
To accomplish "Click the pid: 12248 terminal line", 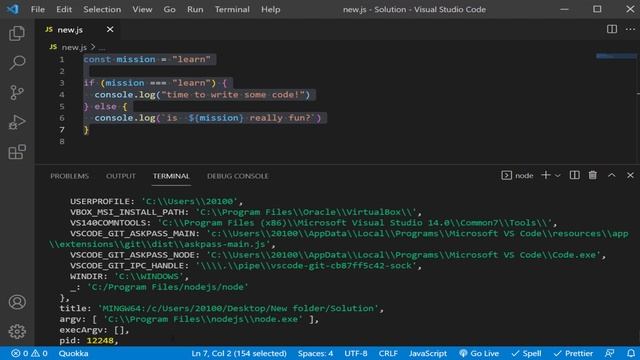I will [89, 340].
